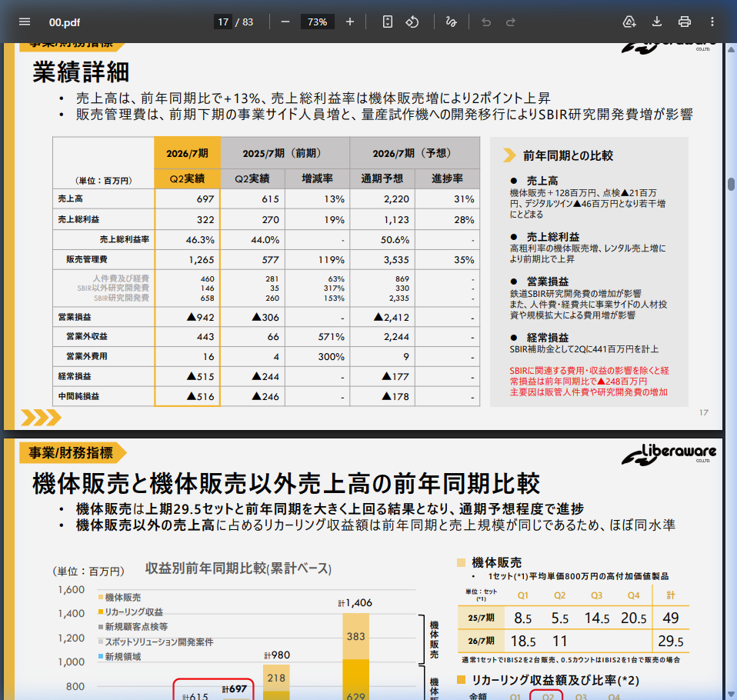Save the PDF to Google Drive
This screenshot has height=700, width=737.
[x=629, y=22]
